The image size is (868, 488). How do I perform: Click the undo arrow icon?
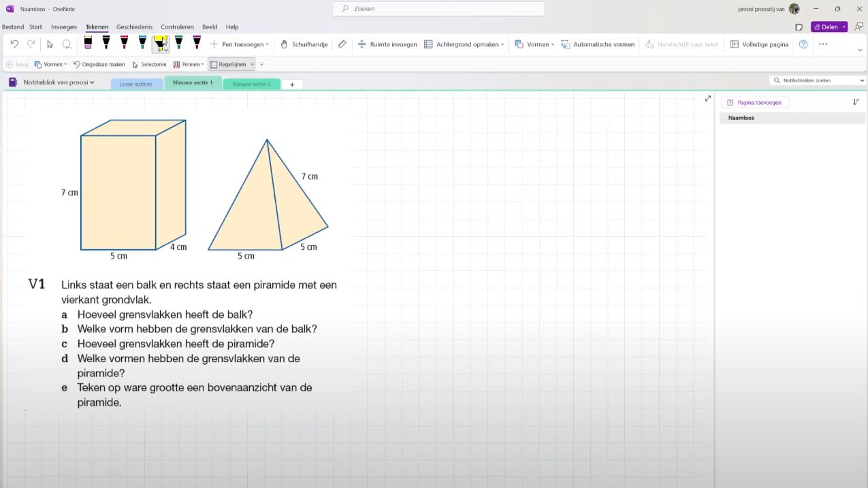[14, 44]
